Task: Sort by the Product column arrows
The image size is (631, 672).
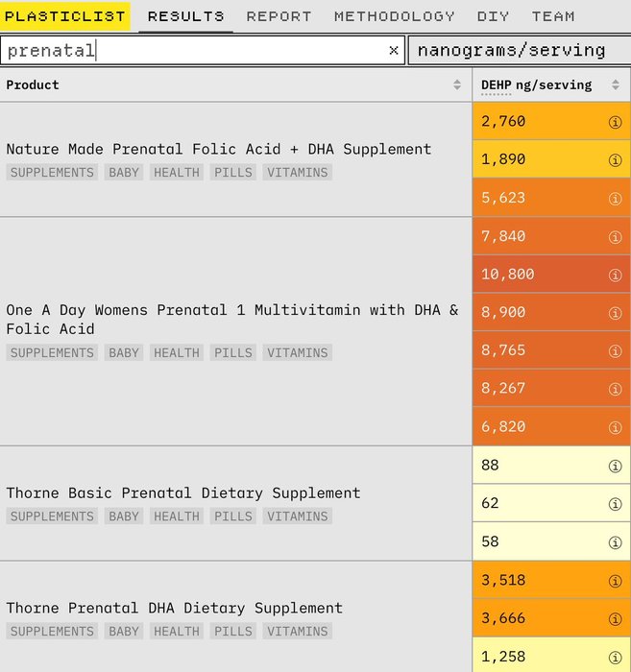Action: (457, 85)
